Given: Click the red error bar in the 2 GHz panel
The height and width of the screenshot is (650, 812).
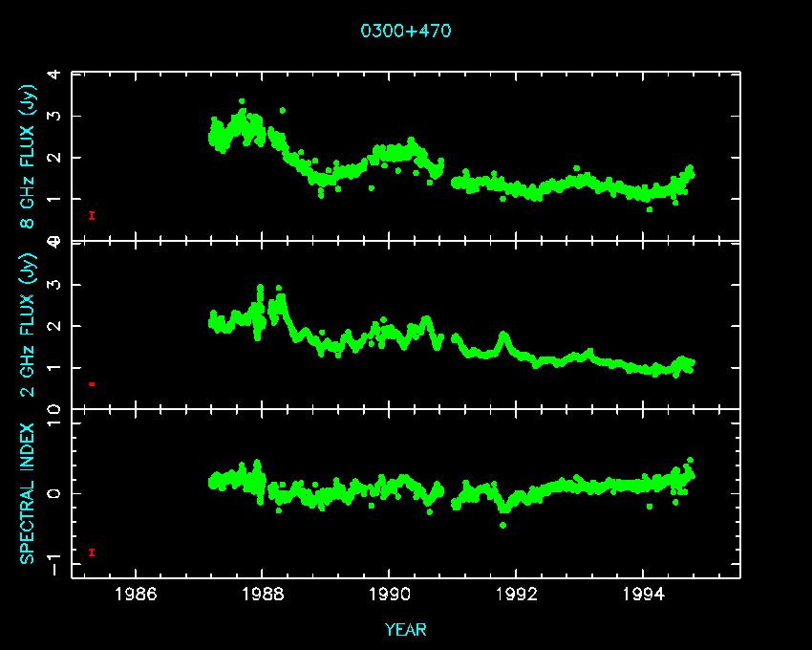Looking at the screenshot, I should 92,383.
